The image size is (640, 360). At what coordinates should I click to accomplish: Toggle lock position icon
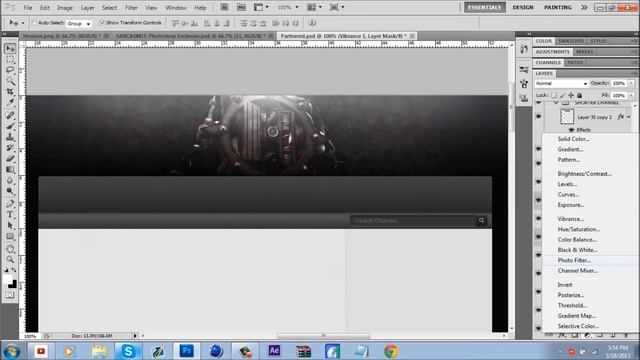pos(571,95)
